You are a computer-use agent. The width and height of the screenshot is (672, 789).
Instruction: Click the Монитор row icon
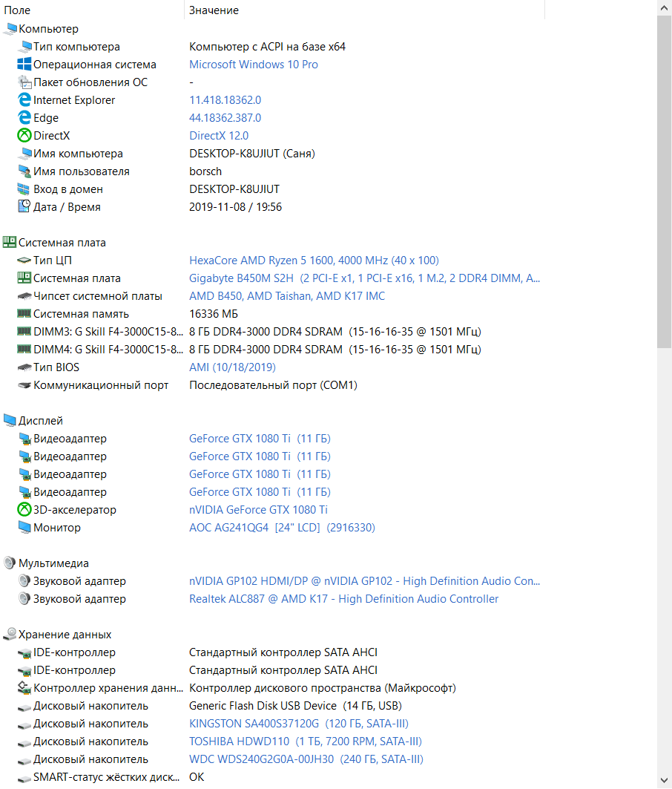24,527
